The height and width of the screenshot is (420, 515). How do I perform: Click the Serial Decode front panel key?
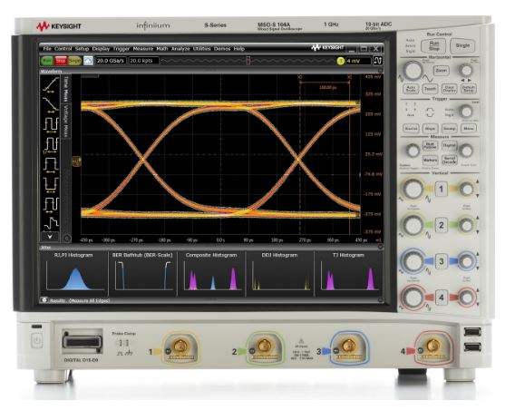tap(449, 160)
